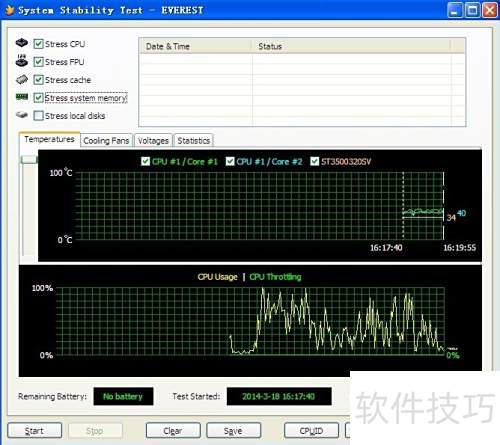Image resolution: width=500 pixels, height=445 pixels.
Task: Click the Date & Time column header
Action: [x=195, y=46]
